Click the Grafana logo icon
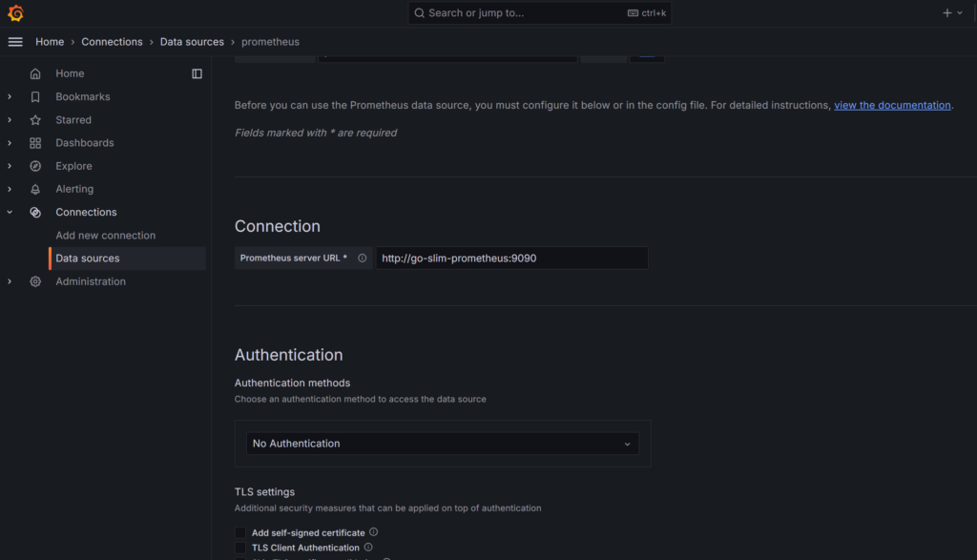The height and width of the screenshot is (560, 977). 15,13
